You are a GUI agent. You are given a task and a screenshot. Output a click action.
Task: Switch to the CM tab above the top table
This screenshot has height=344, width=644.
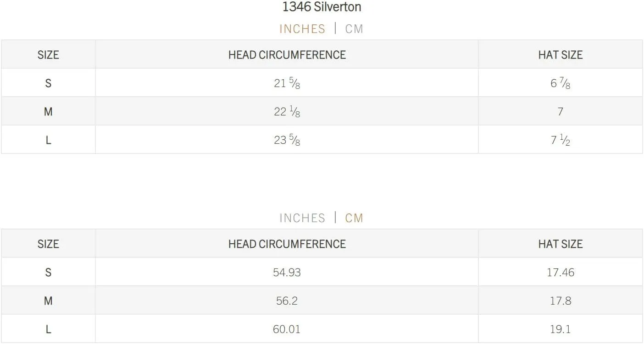click(354, 29)
